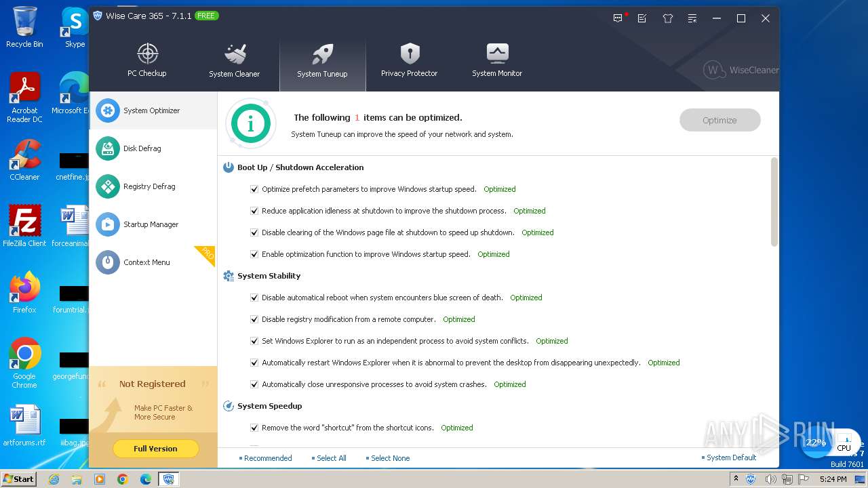Select the artforums.rtf desktop file
This screenshot has height=488, width=868.
point(24,426)
